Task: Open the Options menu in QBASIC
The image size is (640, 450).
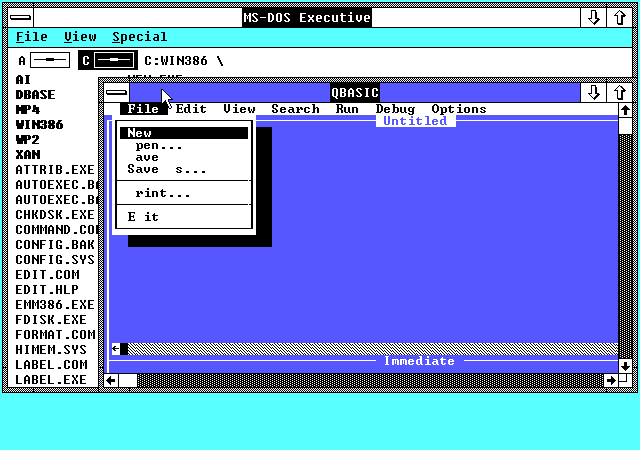Action: [459, 109]
